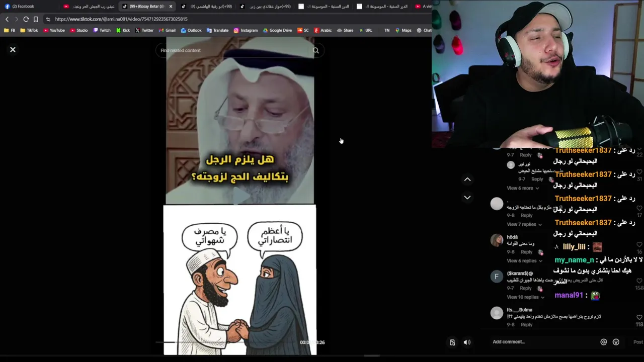This screenshot has width=644, height=362.
Task: Select the TikTok URL in address bar
Action: tap(121, 19)
